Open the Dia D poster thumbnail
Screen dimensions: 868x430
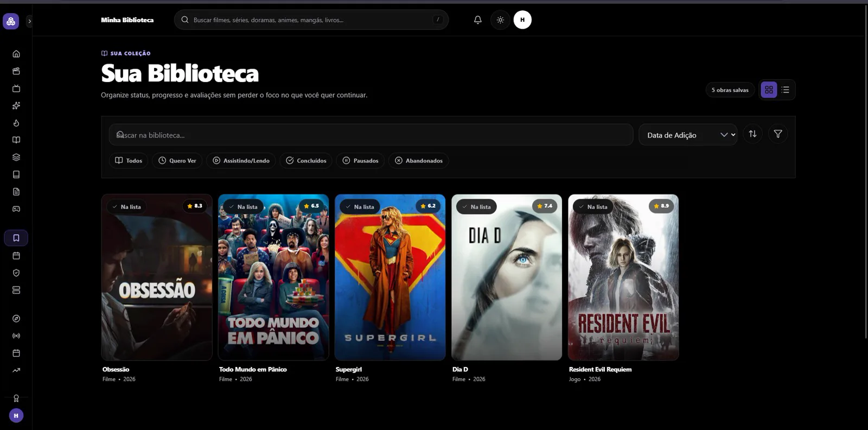point(507,277)
